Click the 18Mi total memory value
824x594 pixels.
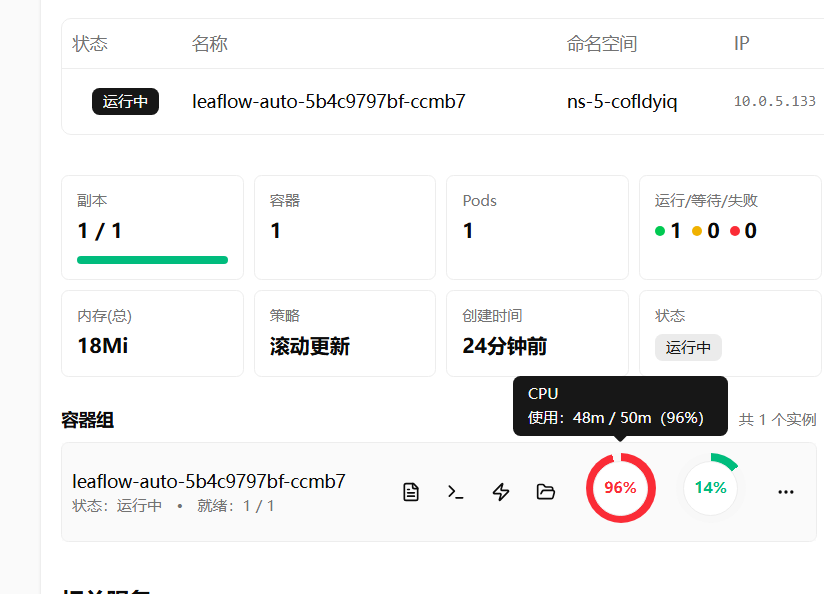pyautogui.click(x=102, y=346)
